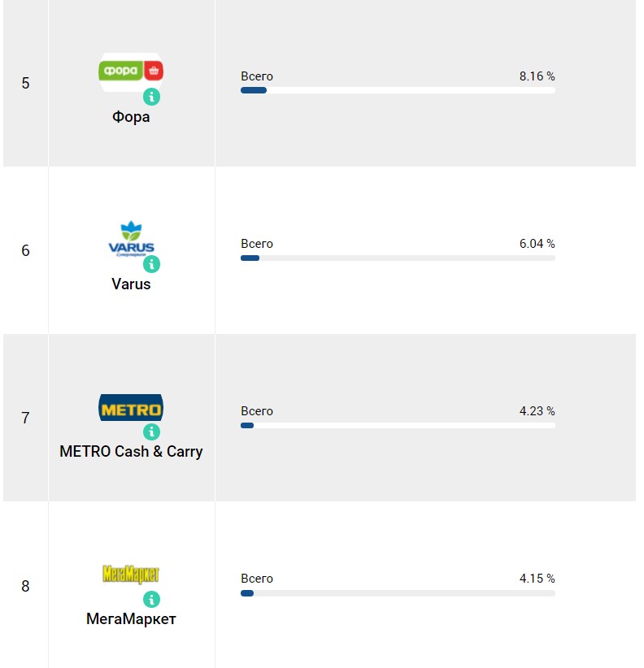Image resolution: width=644 pixels, height=668 pixels.
Task: Click the Varus 6.04 % progress bar
Action: coord(398,258)
